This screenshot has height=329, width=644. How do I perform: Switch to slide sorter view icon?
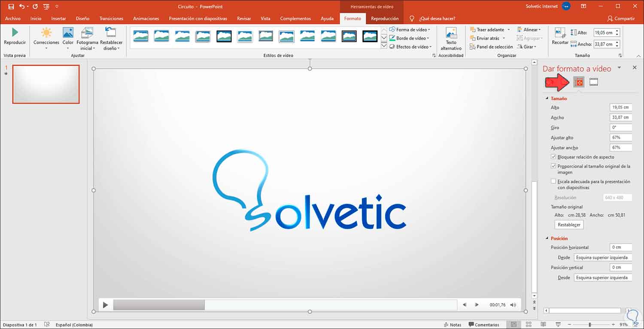529,325
